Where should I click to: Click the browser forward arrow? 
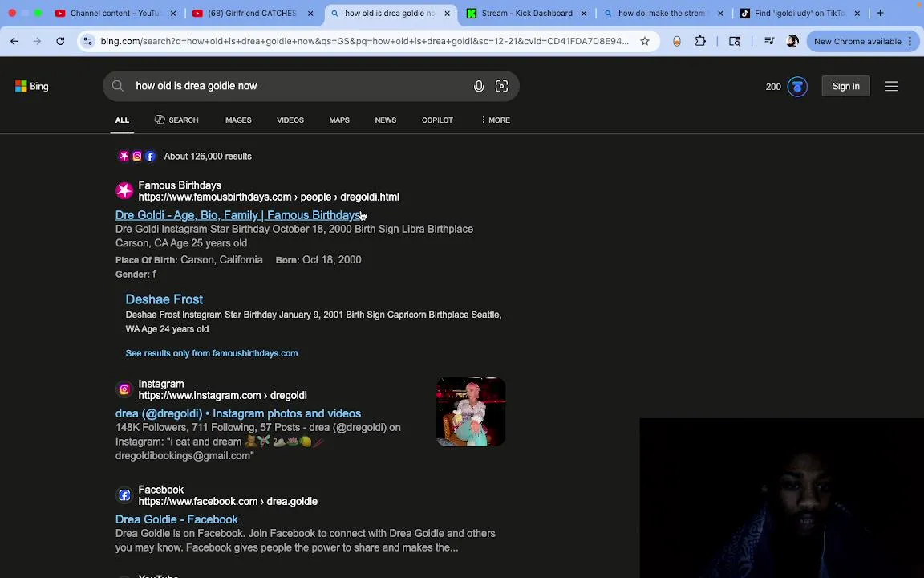37,41
